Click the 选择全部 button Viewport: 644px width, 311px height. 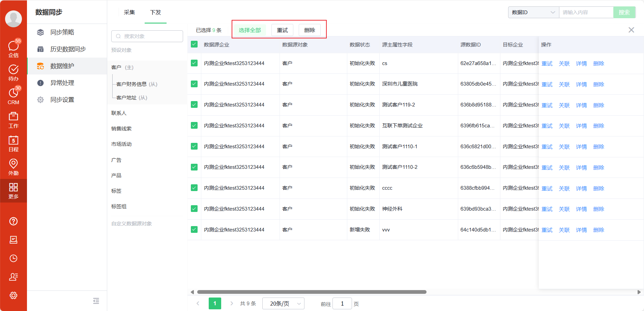[250, 30]
